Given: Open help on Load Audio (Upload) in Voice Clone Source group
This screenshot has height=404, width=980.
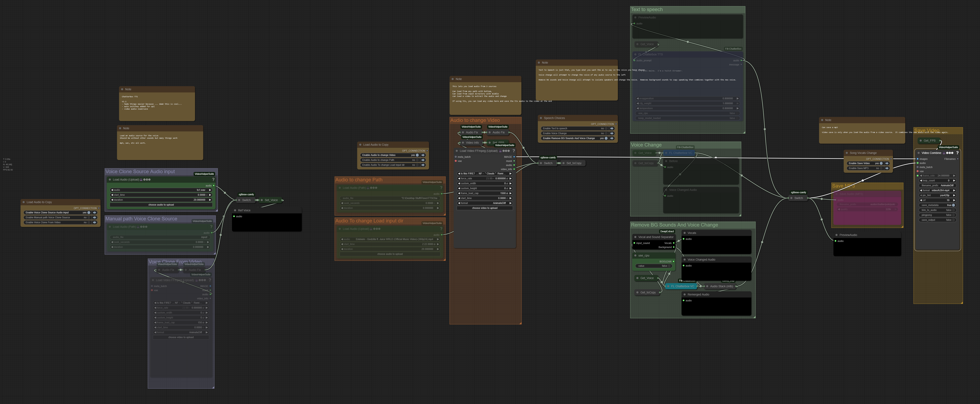Looking at the screenshot, I should pos(213,180).
